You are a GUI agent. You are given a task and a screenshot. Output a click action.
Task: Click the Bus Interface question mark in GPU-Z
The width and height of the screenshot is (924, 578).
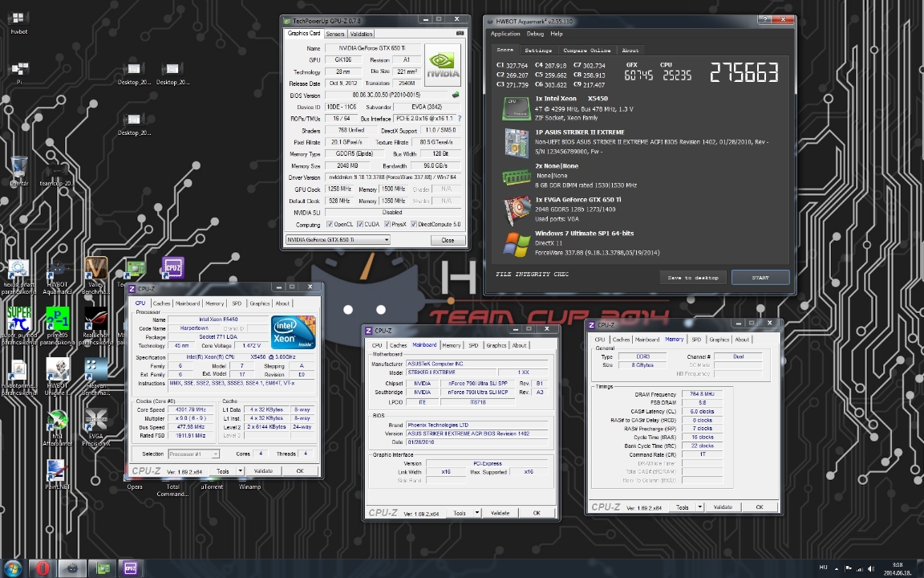point(459,119)
